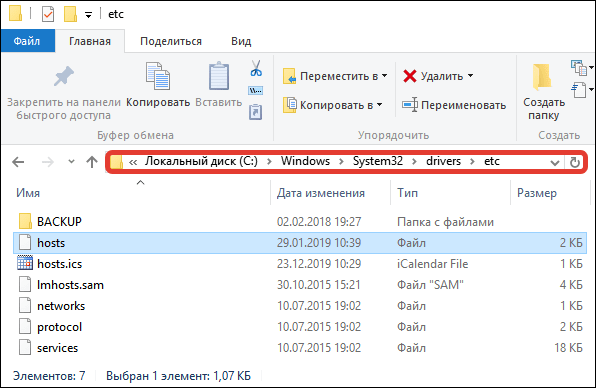Go back with the left arrow
Viewport: 596px width, 388px height.
[18, 162]
